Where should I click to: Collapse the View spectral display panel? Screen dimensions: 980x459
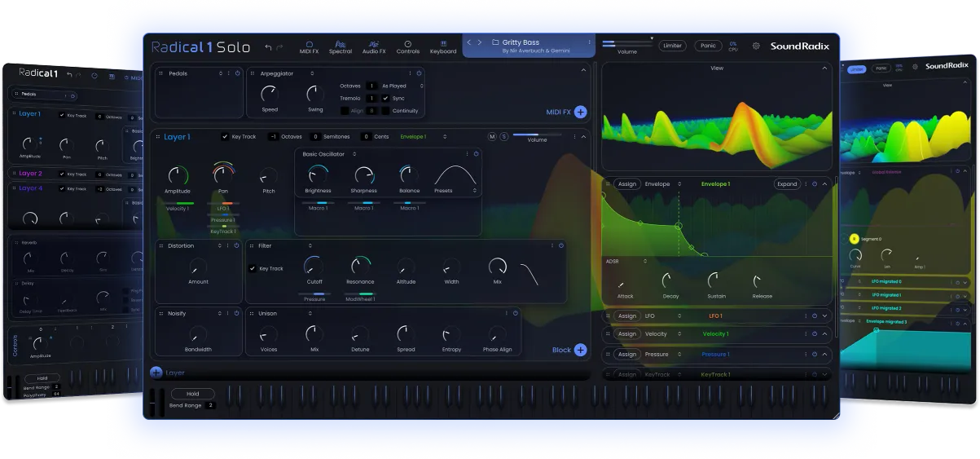coord(824,68)
